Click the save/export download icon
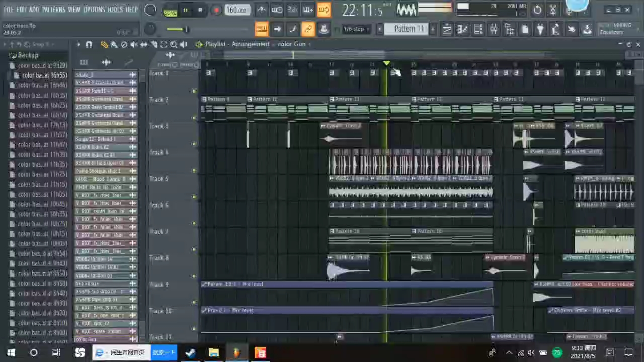 pos(587,30)
